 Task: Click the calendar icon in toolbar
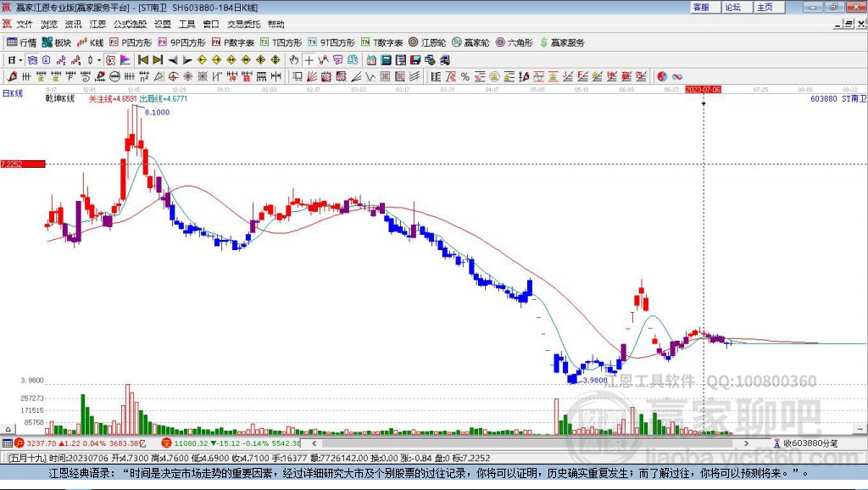pyautogui.click(x=371, y=60)
